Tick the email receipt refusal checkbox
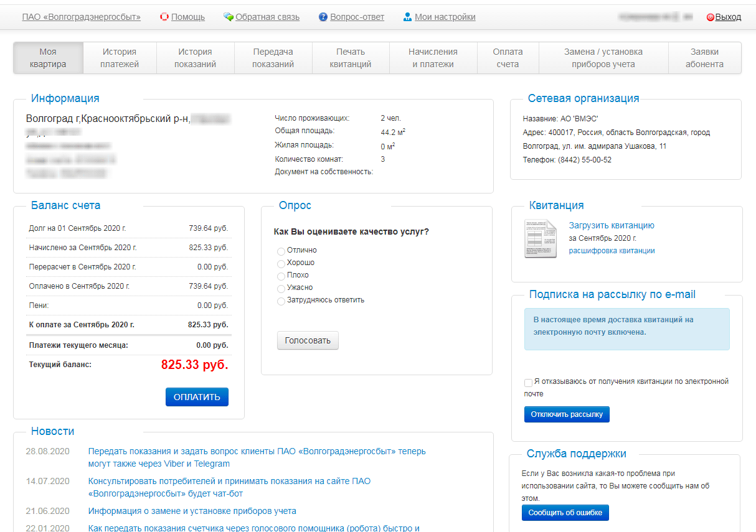 click(528, 383)
